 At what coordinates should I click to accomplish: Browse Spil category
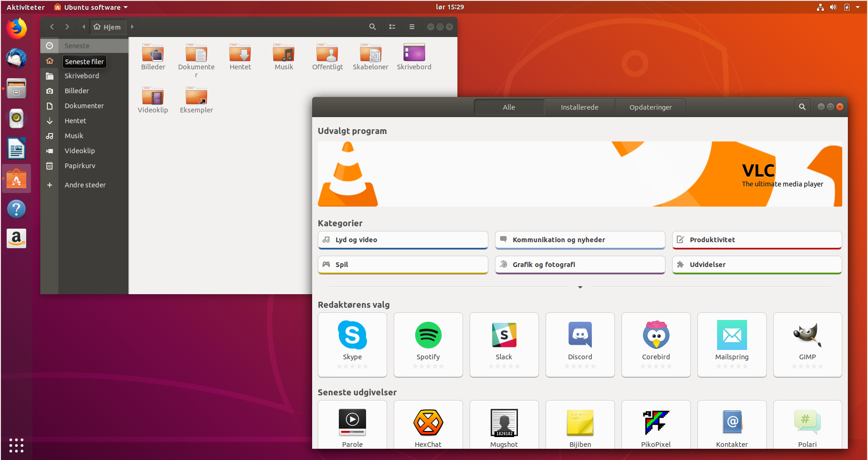click(x=403, y=265)
